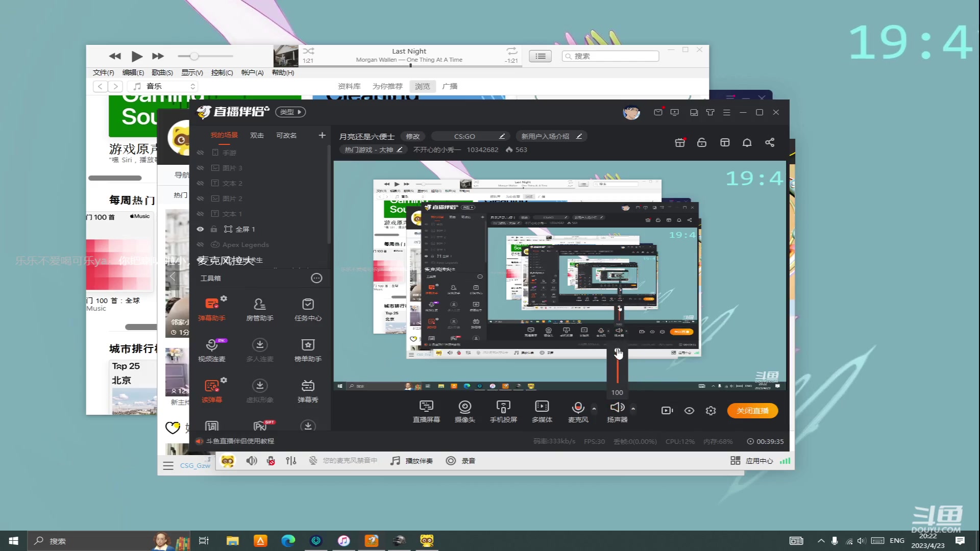980x551 pixels.
Task: Click 播放伴奏 button
Action: tap(411, 461)
